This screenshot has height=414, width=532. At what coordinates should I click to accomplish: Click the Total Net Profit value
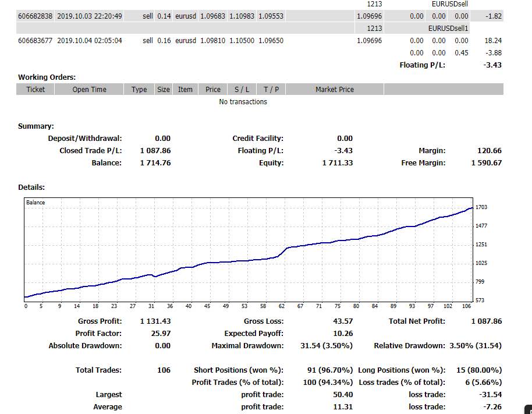tap(486, 321)
